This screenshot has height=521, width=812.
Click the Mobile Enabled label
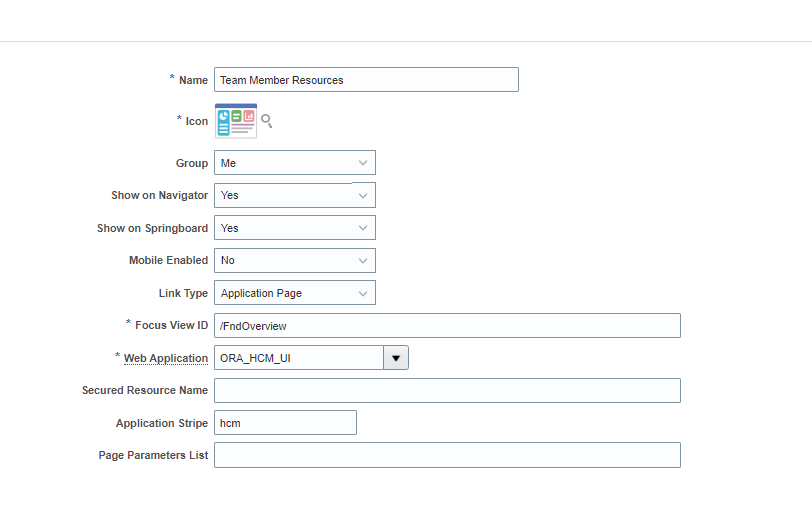click(x=168, y=260)
